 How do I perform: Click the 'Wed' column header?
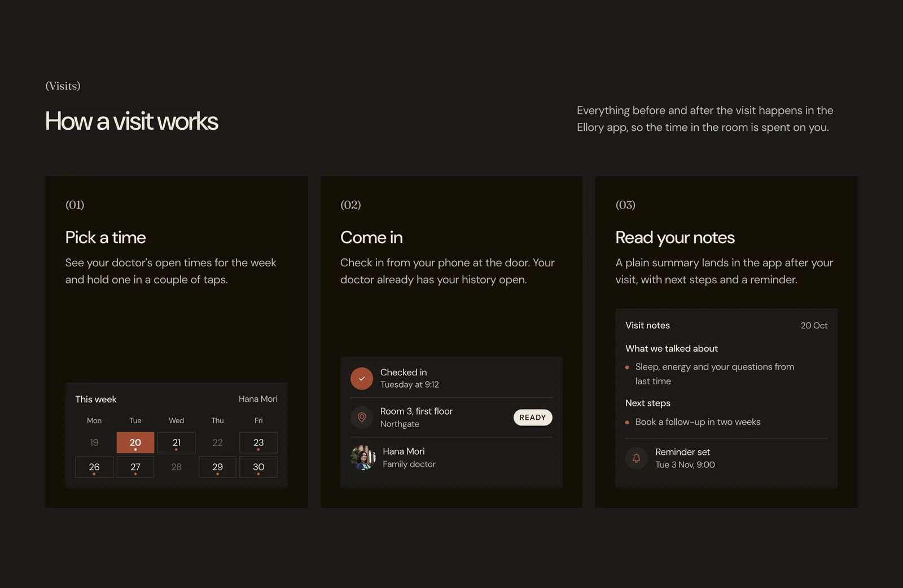tap(177, 420)
